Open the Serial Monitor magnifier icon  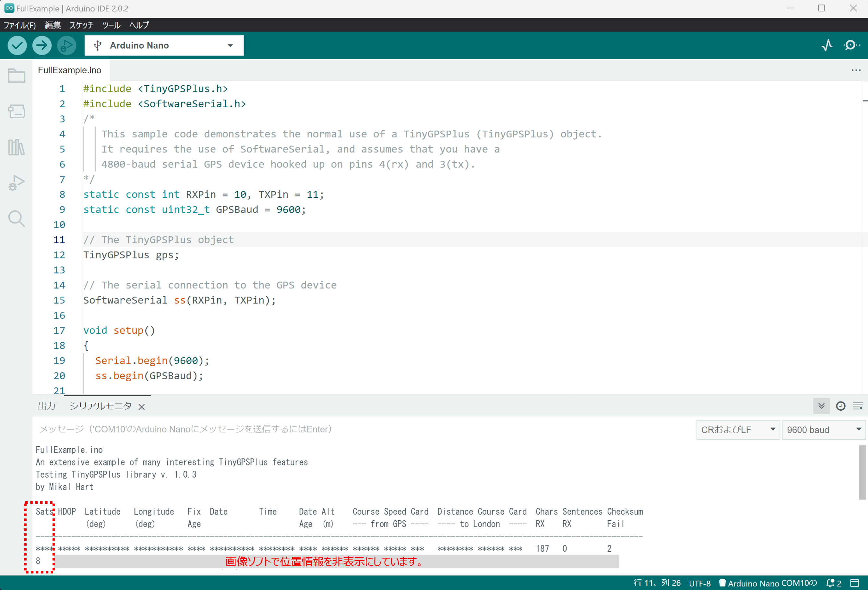pyautogui.click(x=851, y=46)
